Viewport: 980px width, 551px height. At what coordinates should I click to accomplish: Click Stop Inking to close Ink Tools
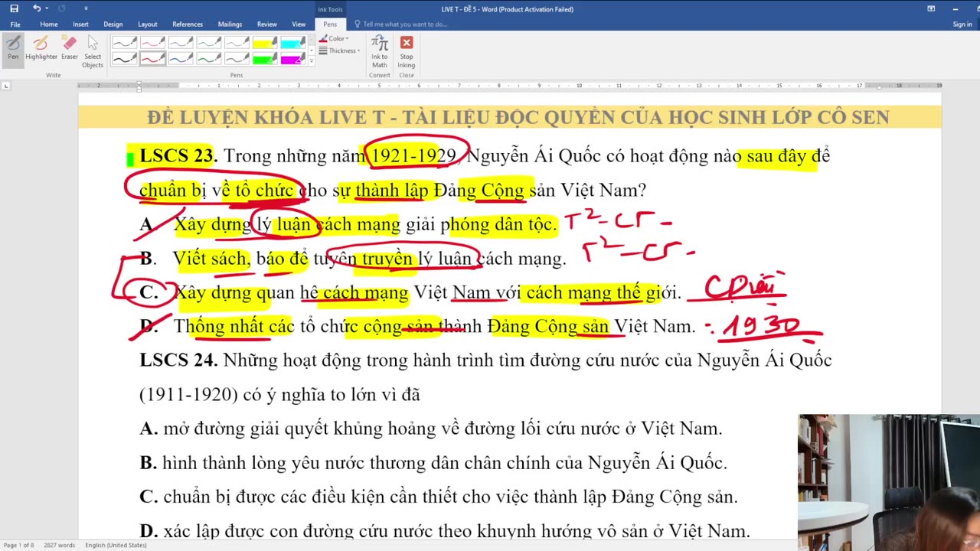pyautogui.click(x=407, y=52)
